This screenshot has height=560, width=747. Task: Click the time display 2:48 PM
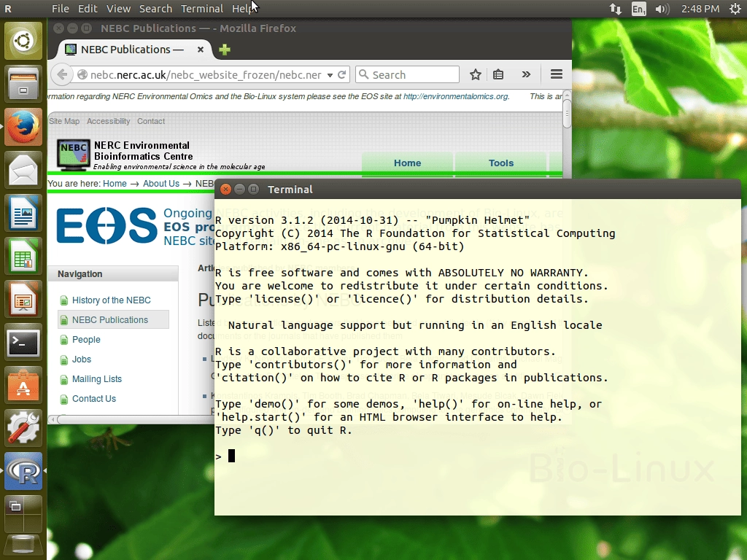(700, 9)
